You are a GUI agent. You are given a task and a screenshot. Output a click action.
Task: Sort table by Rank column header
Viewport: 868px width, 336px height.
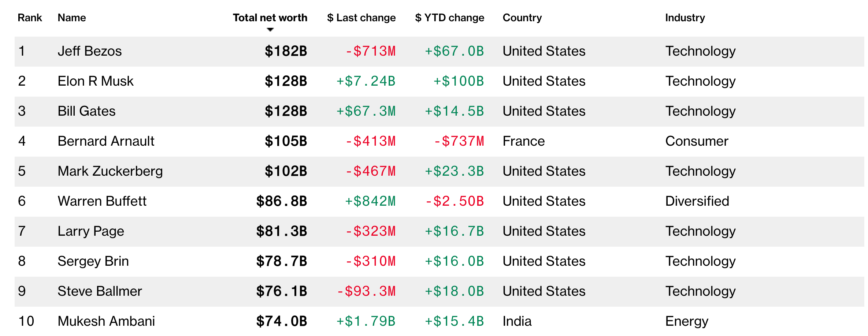(30, 18)
